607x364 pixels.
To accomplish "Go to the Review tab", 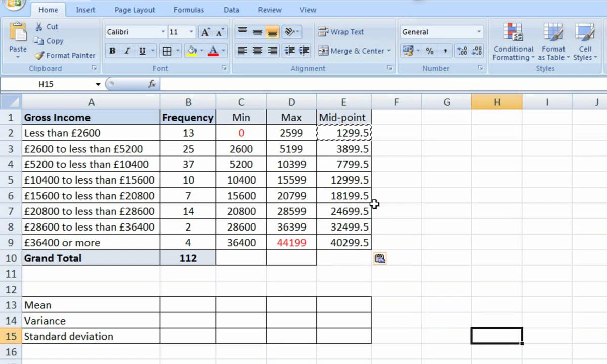I will point(270,10).
